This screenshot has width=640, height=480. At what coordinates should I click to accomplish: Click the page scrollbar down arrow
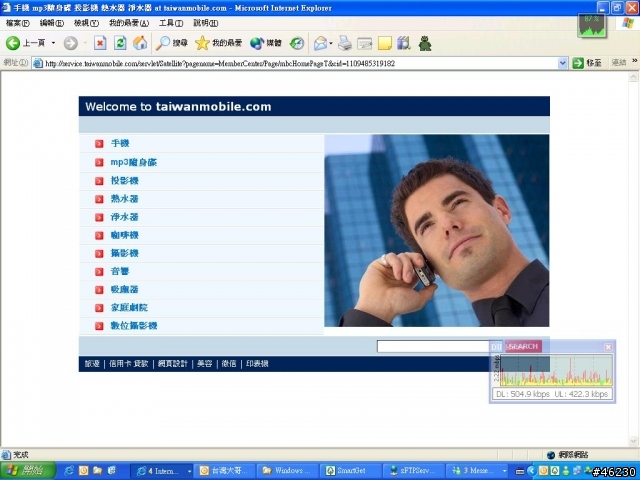633,441
